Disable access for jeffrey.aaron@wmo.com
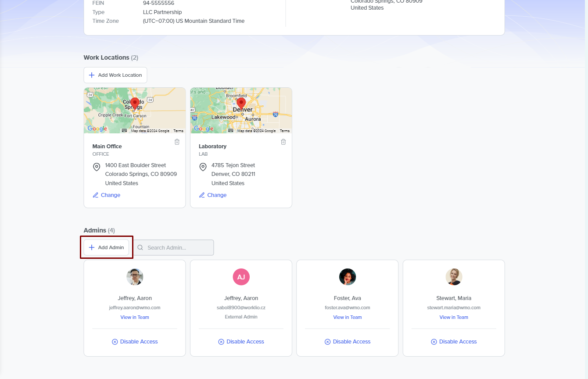 tap(135, 342)
